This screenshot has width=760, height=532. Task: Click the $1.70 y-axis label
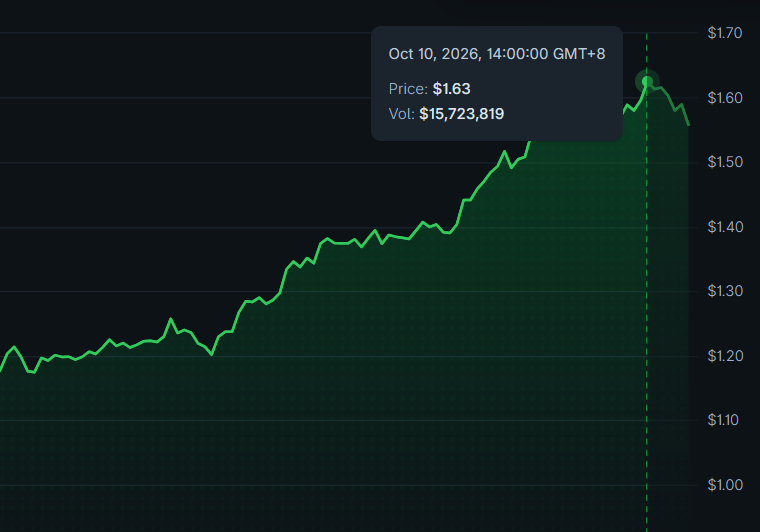click(725, 33)
